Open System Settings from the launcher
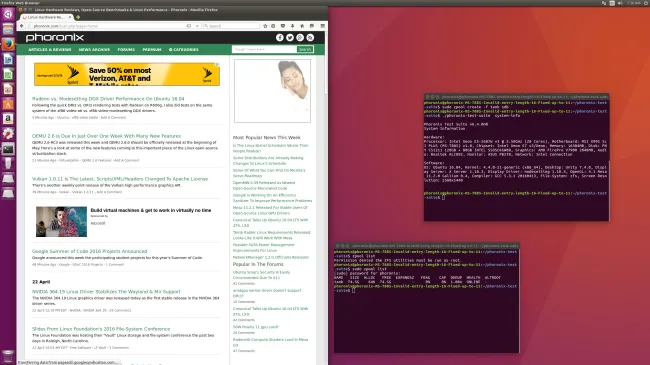This screenshot has height=365, width=650. (x=8, y=134)
